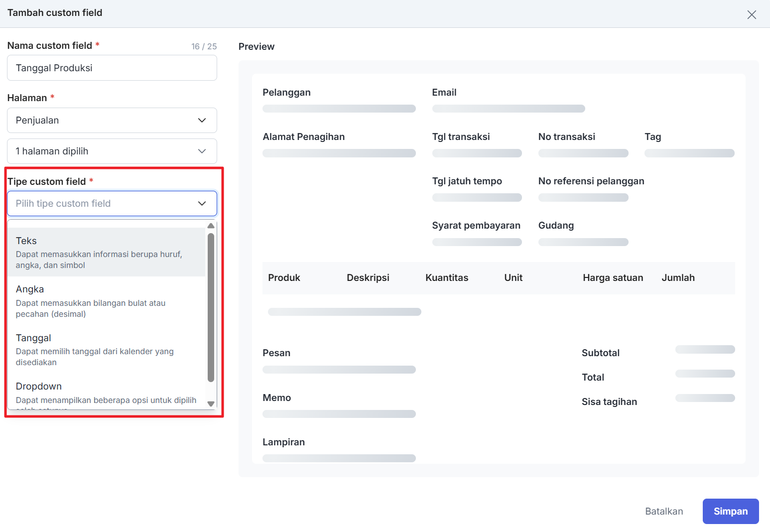Expand the '1 halaman dipilih' dropdown
770x532 pixels.
[112, 151]
